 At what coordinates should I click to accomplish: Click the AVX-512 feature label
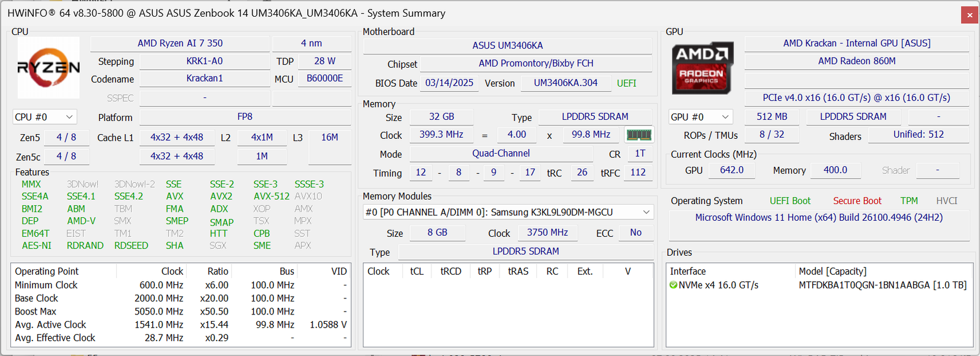pos(271,196)
